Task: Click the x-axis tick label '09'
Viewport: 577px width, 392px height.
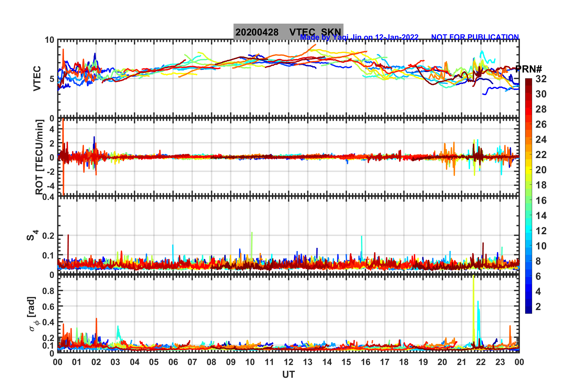Action: point(231,362)
